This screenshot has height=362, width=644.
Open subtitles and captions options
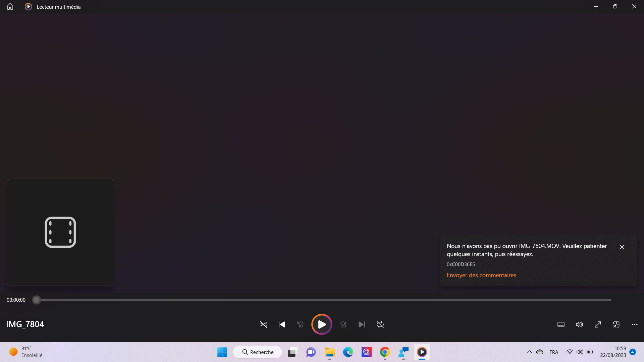pyautogui.click(x=561, y=324)
